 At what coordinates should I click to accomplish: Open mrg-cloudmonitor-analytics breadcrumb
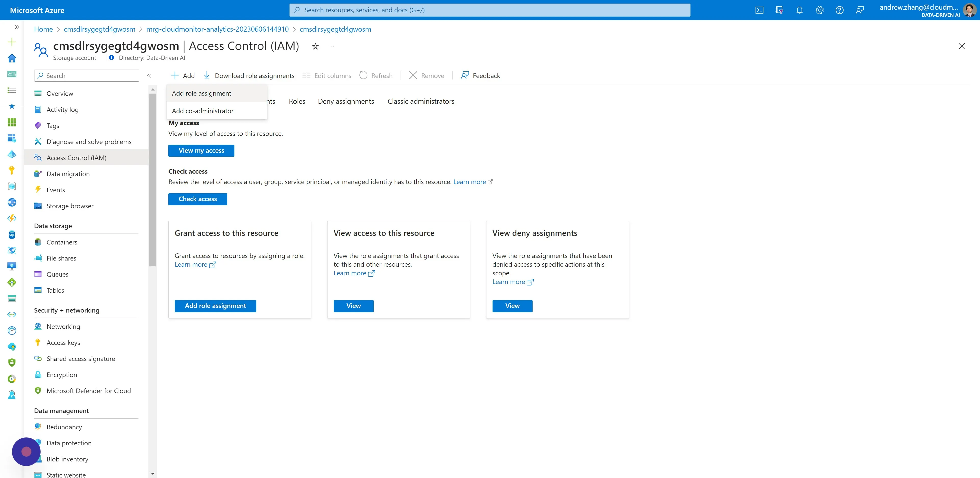pos(217,29)
